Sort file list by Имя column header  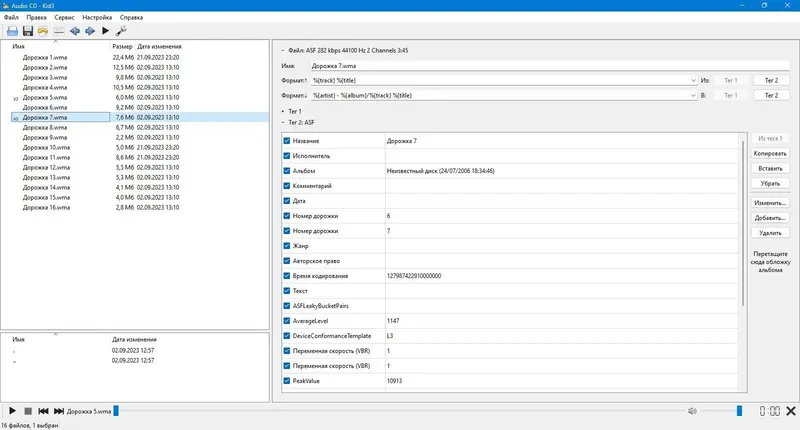pos(18,46)
